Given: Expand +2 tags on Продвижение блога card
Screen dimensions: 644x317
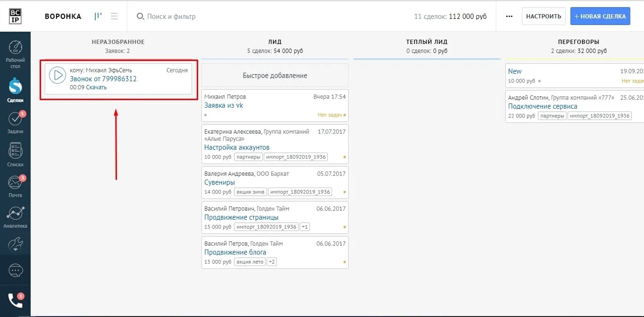Looking at the screenshot, I should (x=272, y=262).
